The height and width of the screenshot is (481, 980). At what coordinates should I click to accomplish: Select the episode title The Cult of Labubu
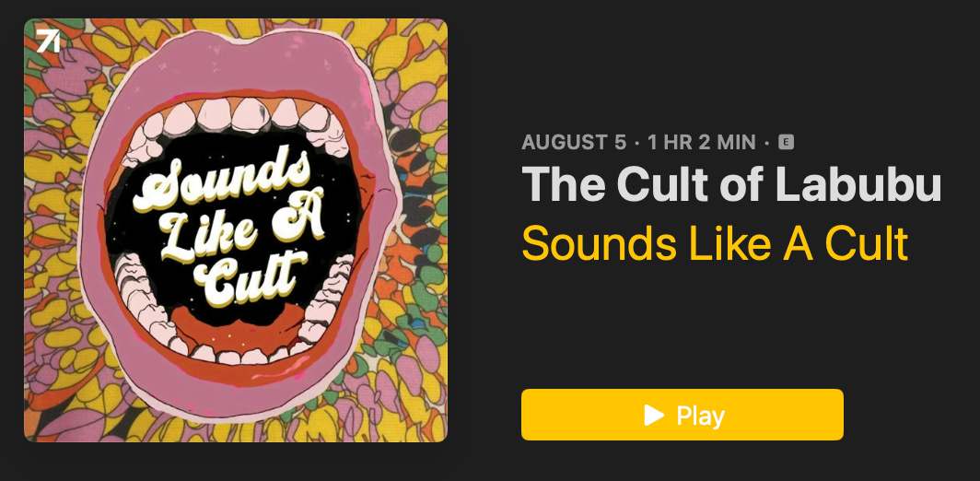coord(731,184)
